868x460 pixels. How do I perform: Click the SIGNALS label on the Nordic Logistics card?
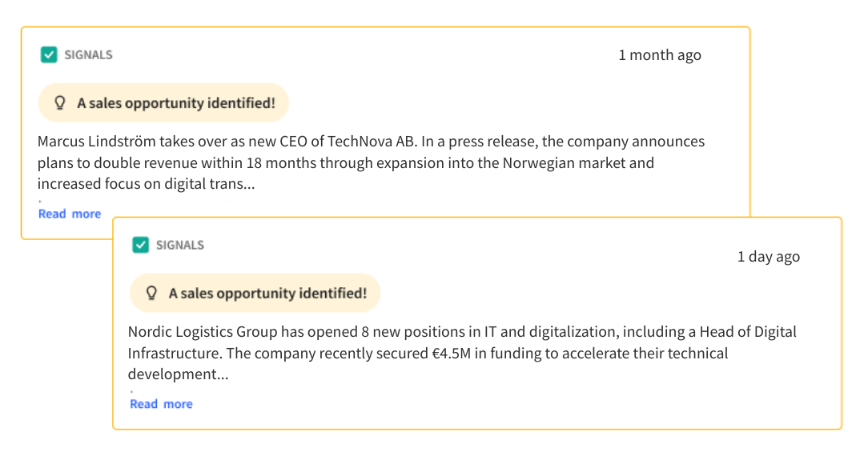tap(179, 245)
